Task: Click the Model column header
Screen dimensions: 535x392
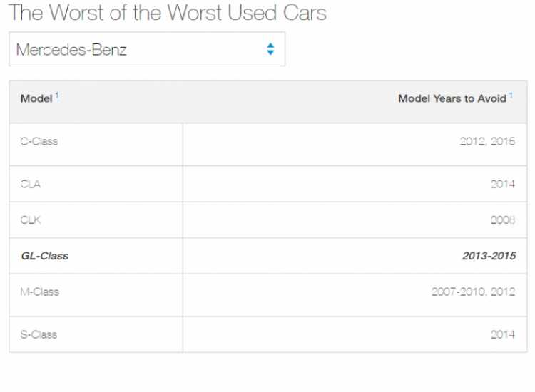Action: pyautogui.click(x=36, y=98)
